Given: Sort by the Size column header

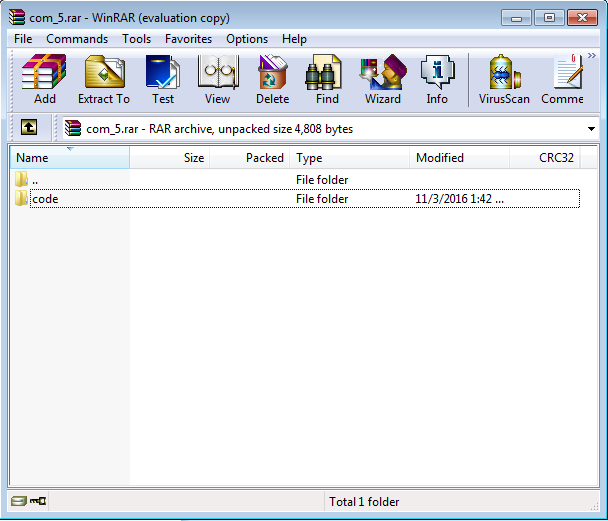Looking at the screenshot, I should (x=170, y=157).
